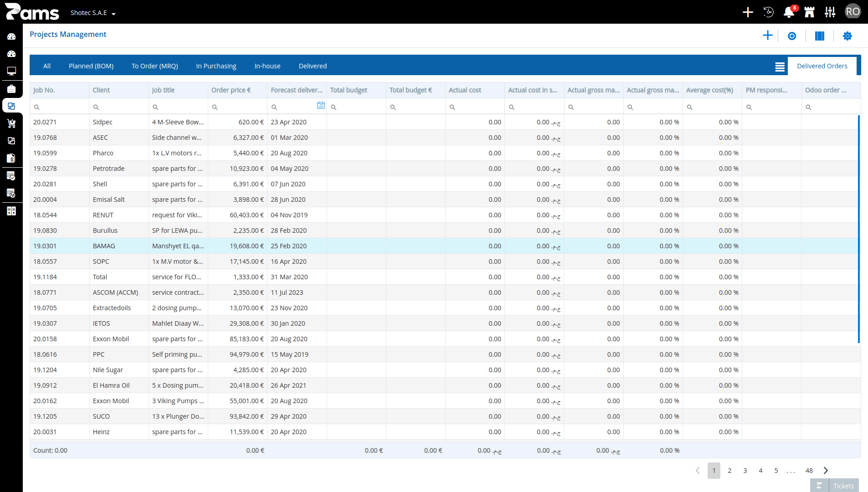Open the calendar picker in Forecast delivery filter

click(321, 106)
